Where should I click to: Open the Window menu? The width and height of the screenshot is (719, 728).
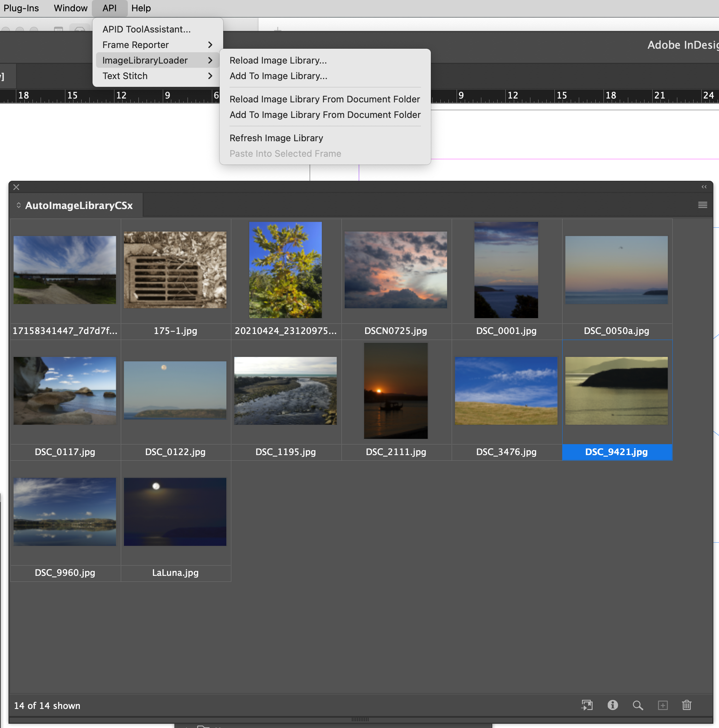click(71, 8)
